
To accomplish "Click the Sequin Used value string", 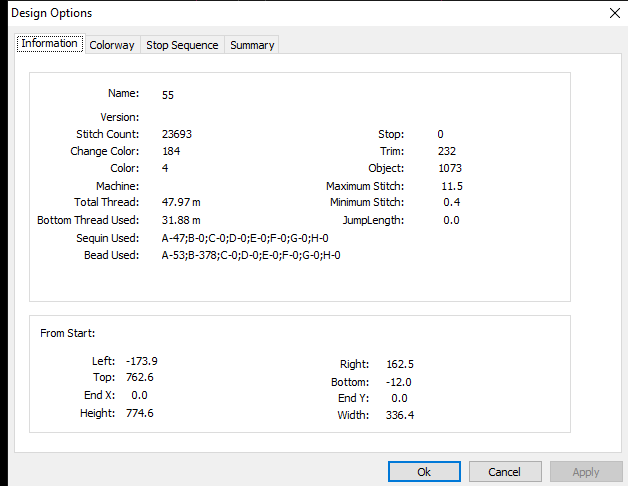I will pos(245,238).
